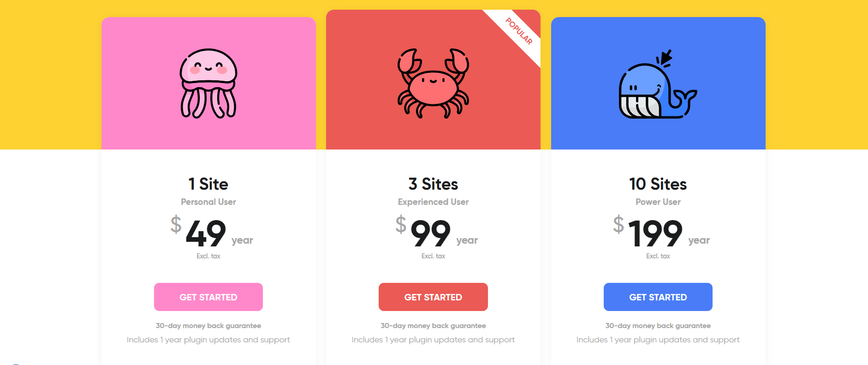
Task: Click the red GET STARTED button
Action: click(x=433, y=297)
